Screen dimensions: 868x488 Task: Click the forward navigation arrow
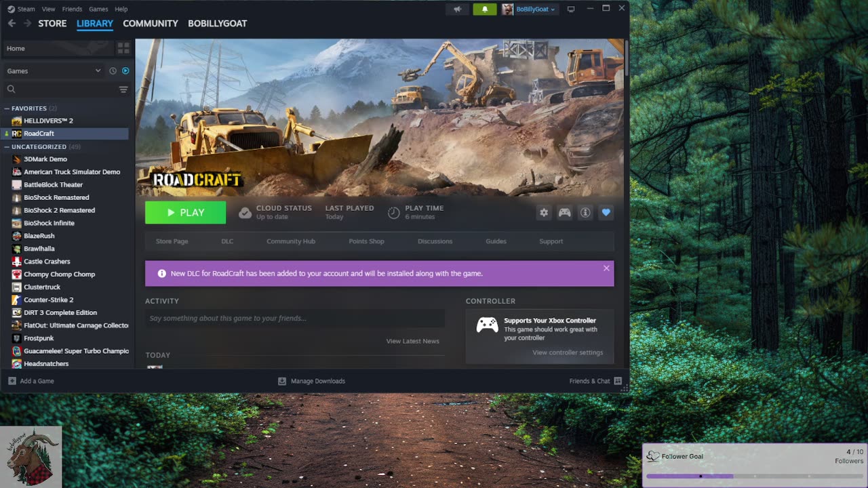27,23
